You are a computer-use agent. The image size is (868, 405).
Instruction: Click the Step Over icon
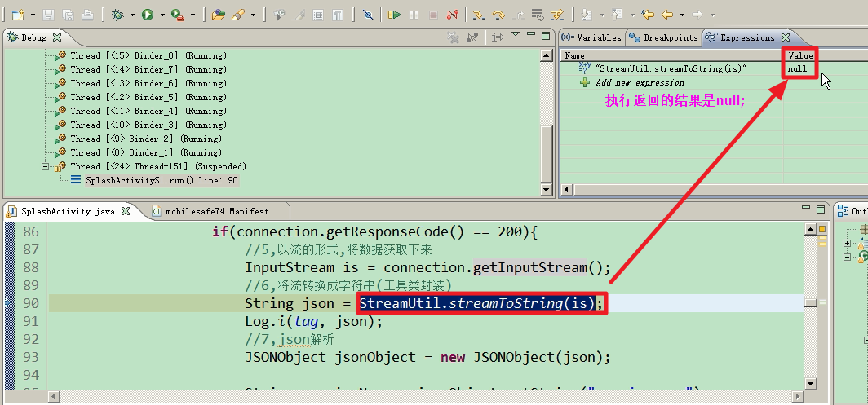pos(498,15)
